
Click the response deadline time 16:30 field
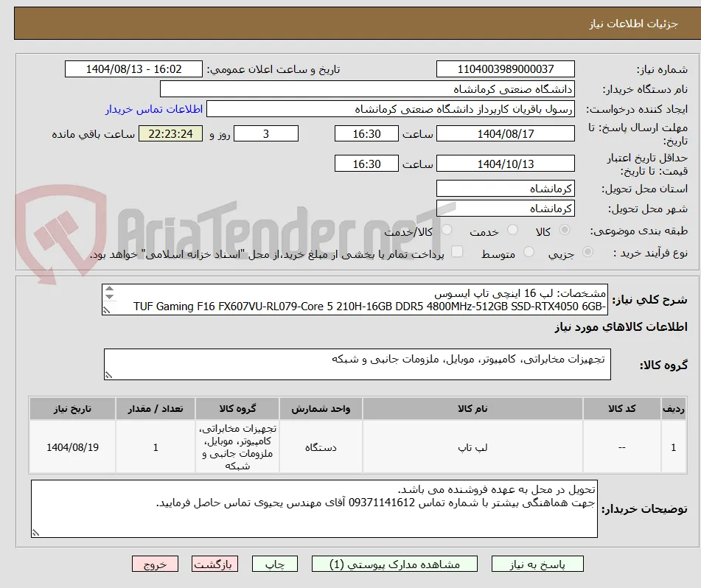pos(366,133)
